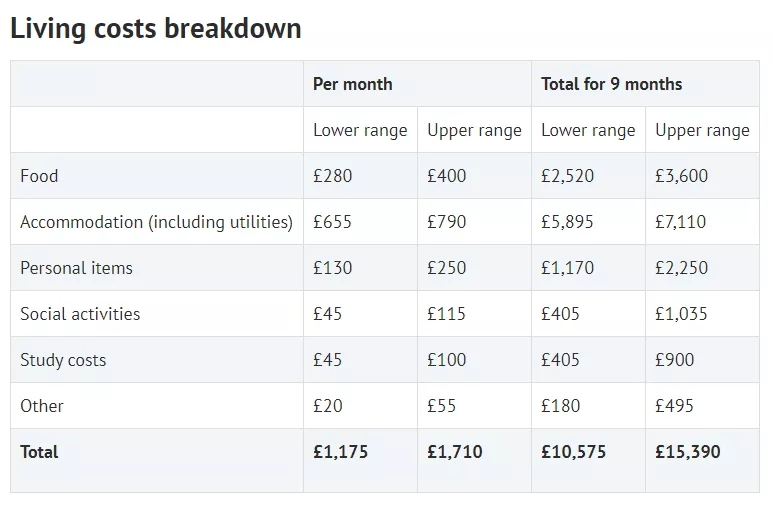The image size is (773, 505).
Task: Click the 'Social activities' row label
Action: pyautogui.click(x=80, y=314)
